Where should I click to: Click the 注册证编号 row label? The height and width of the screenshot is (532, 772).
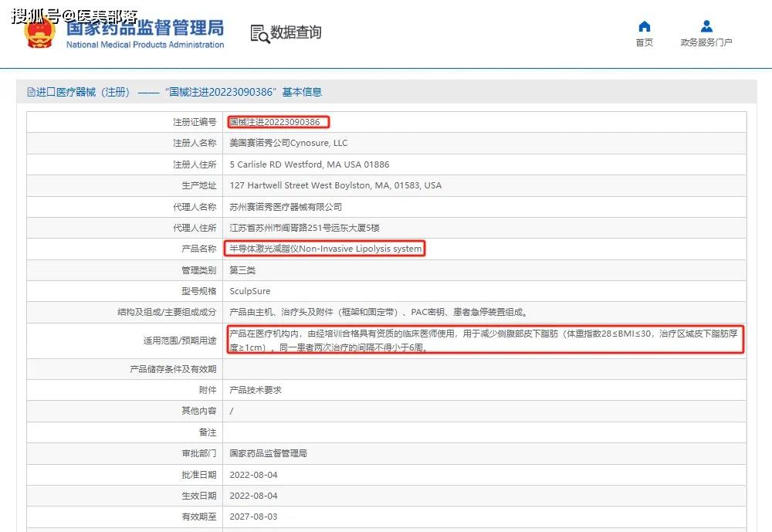point(195,122)
